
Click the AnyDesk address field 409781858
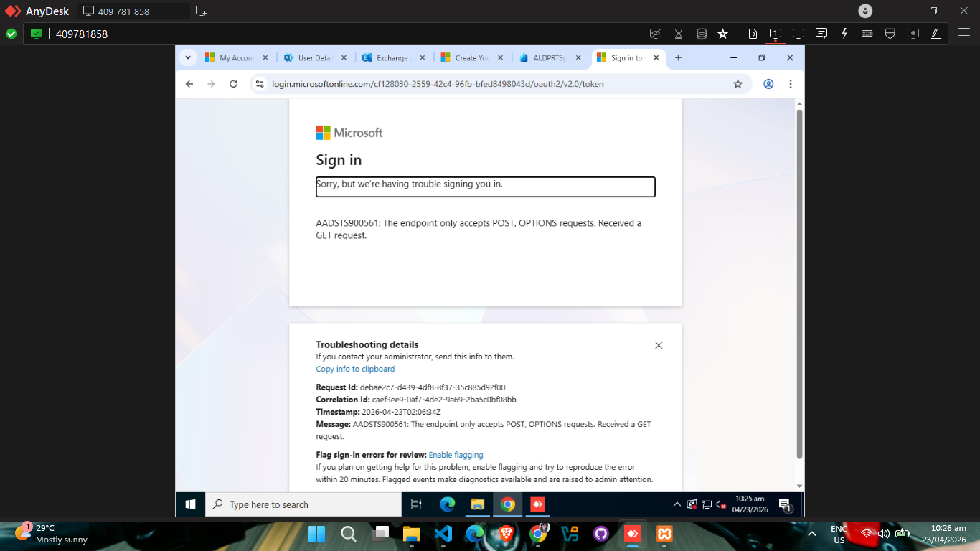tap(82, 34)
